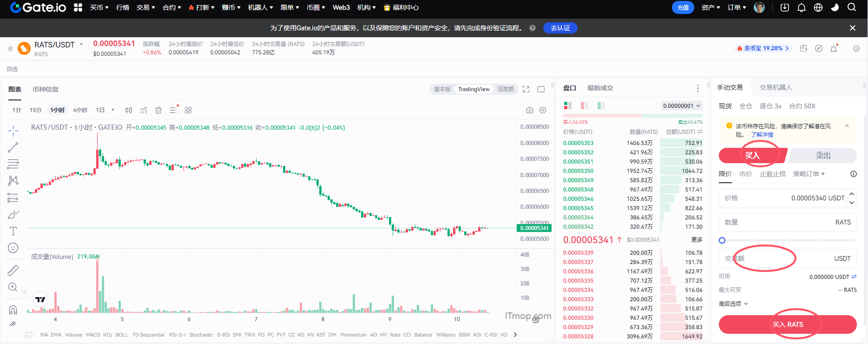868x344 pixels.
Task: Click the chart screenshot camera icon
Action: pos(529,110)
